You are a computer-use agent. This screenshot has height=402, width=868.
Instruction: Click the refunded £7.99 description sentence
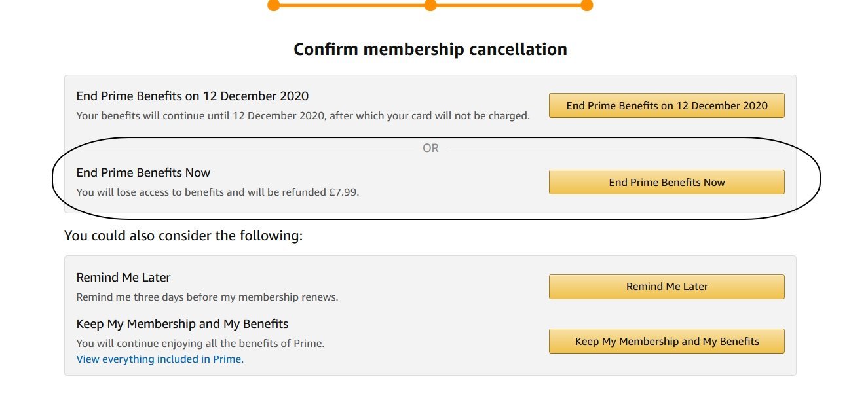[x=217, y=192]
